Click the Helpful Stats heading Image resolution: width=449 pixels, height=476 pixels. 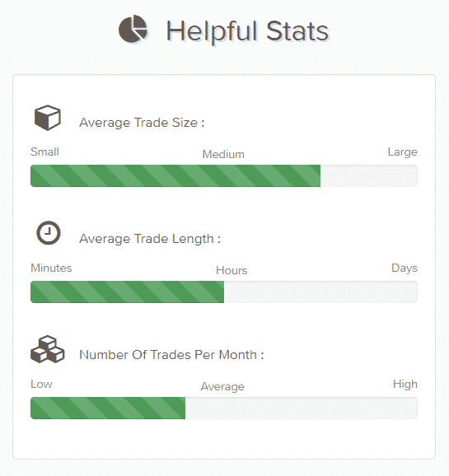coord(247,32)
